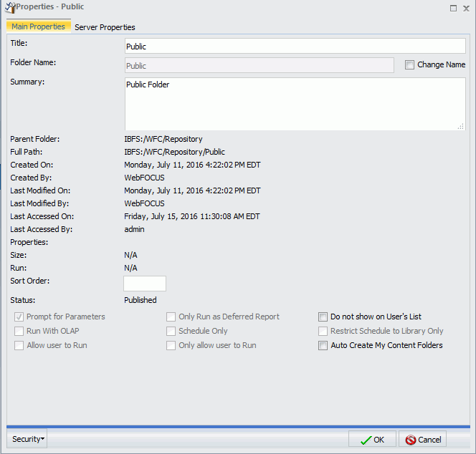Click the Status value Published
476x454 pixels.
141,300
